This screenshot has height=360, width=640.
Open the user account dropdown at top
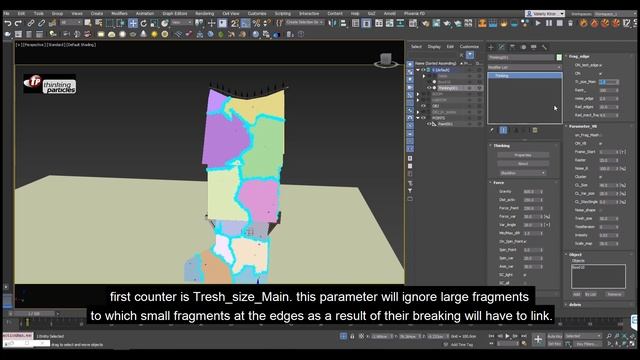(x=545, y=13)
